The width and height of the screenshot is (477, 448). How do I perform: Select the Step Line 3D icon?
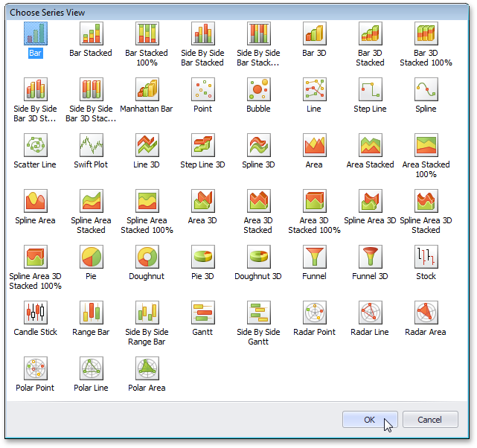(x=203, y=145)
